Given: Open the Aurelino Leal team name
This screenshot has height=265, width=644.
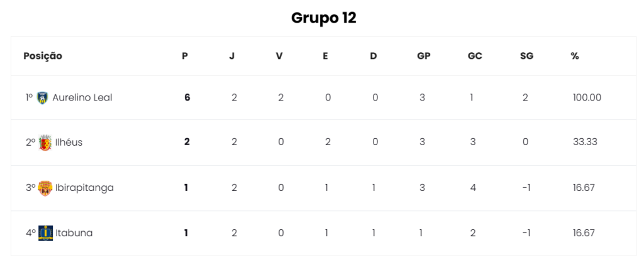Looking at the screenshot, I should [x=82, y=97].
